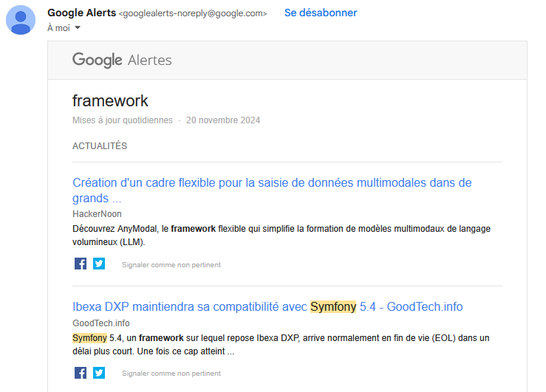Share the GoodTech.info article on Facebook
This screenshot has width=546, height=392.
(x=81, y=373)
